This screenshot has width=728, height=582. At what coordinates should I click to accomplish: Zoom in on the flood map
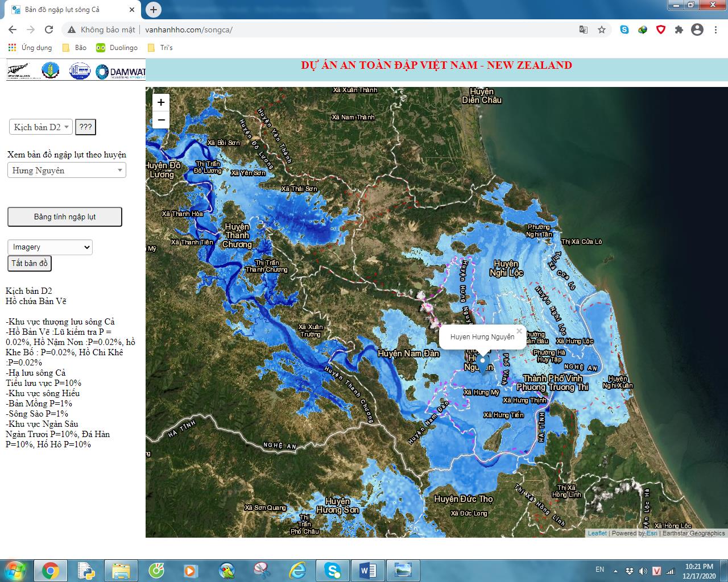click(161, 102)
